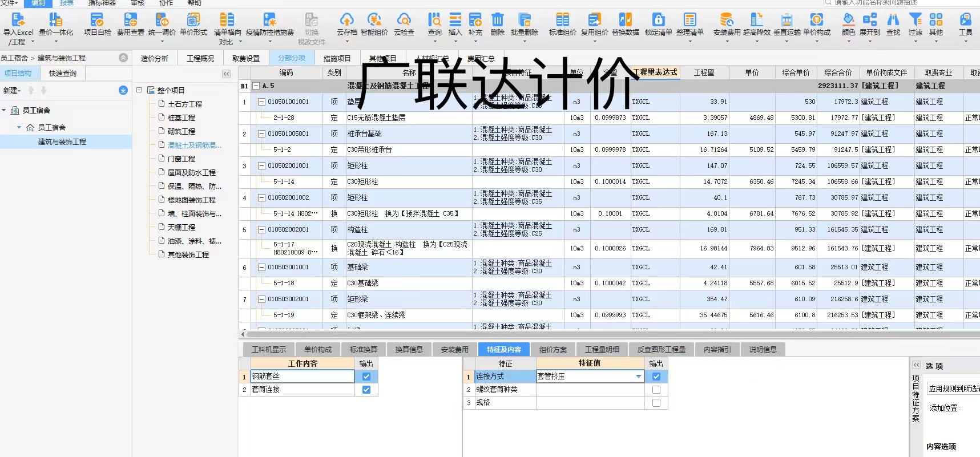Open the 工料机显示 bottom tab

click(x=269, y=350)
